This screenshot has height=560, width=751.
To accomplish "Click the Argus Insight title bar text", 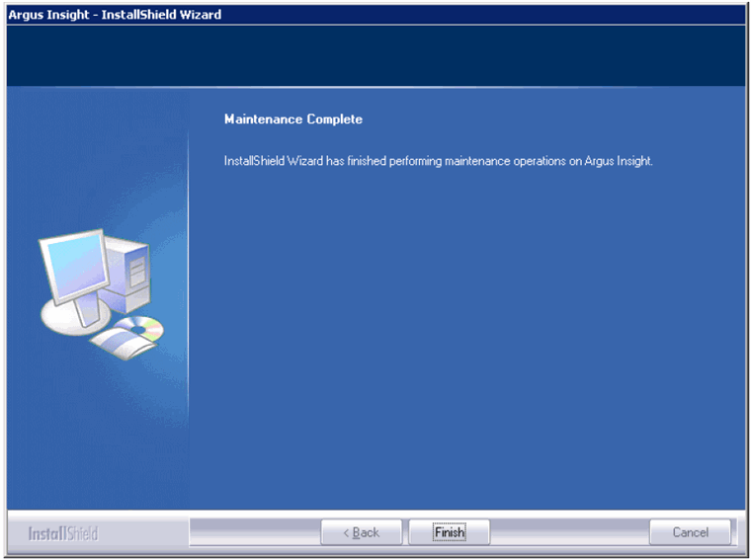I will point(115,15).
